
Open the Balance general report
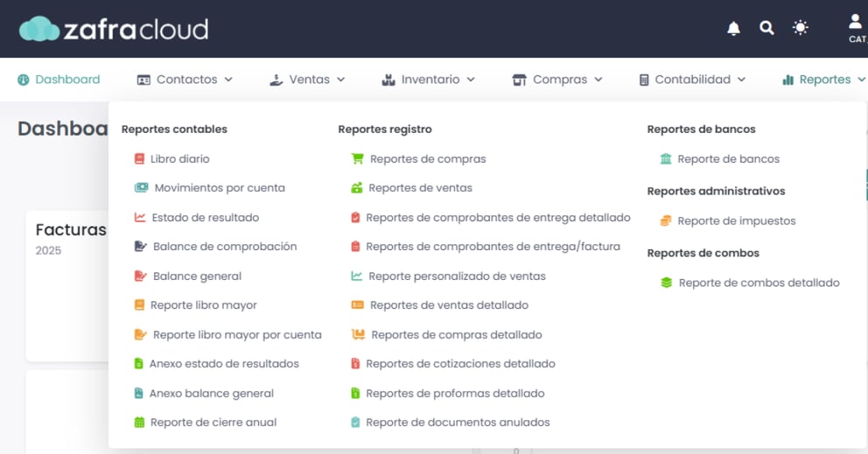(197, 276)
